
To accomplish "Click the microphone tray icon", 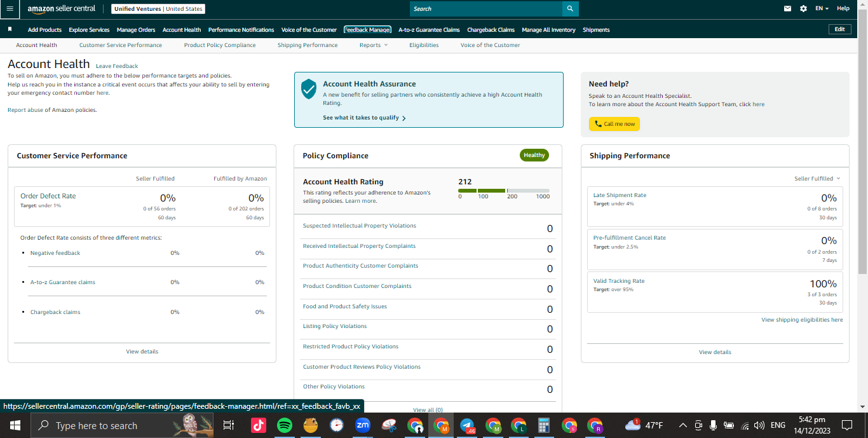I will tap(714, 425).
